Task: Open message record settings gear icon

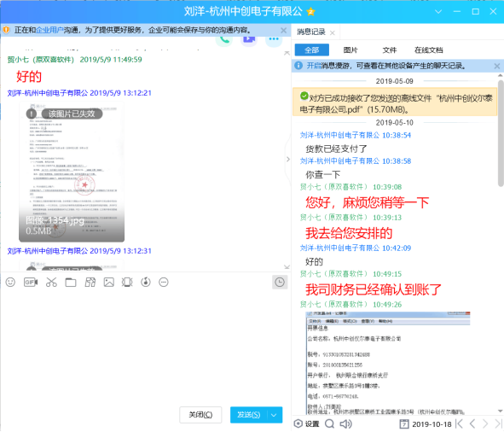Action: (298, 424)
